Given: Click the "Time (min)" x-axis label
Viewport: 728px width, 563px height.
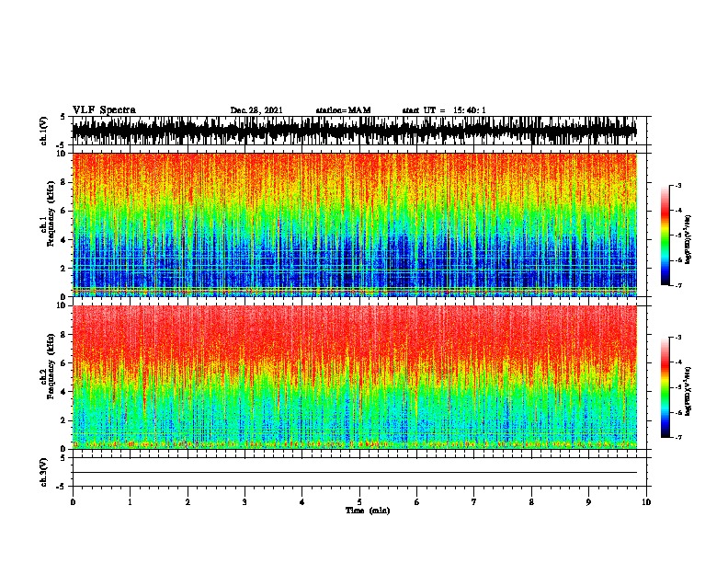Looking at the screenshot, I should pyautogui.click(x=368, y=511).
